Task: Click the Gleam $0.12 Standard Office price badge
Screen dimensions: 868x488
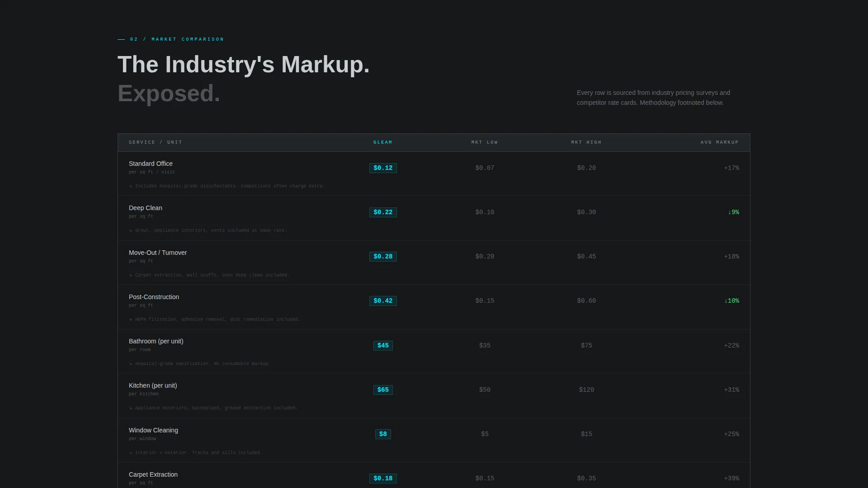Action: [383, 168]
